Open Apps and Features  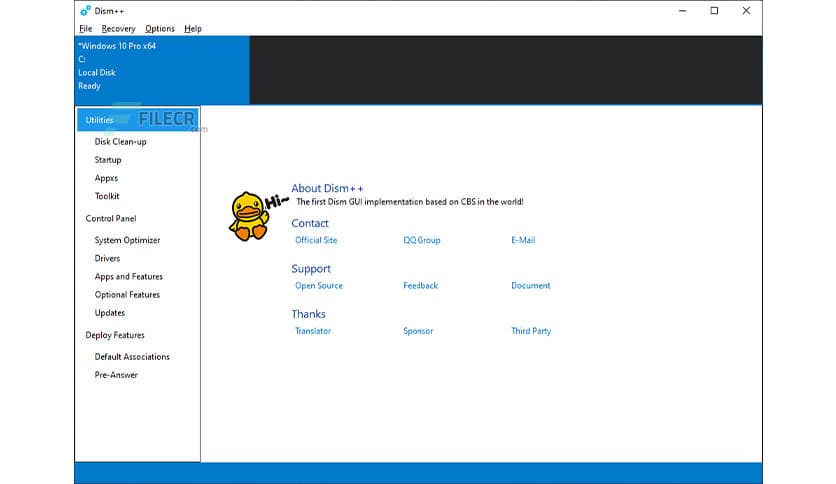(128, 277)
